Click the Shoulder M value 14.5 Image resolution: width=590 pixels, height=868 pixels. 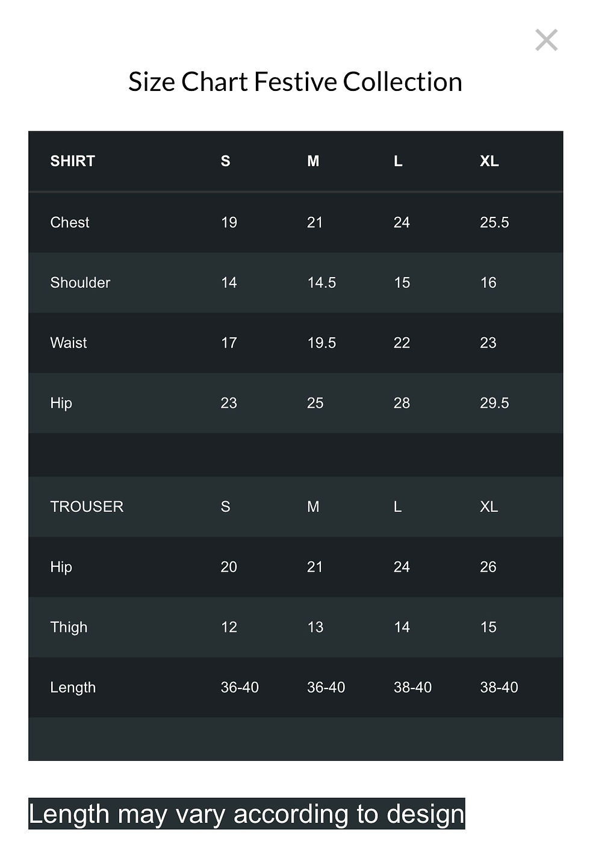click(x=321, y=283)
